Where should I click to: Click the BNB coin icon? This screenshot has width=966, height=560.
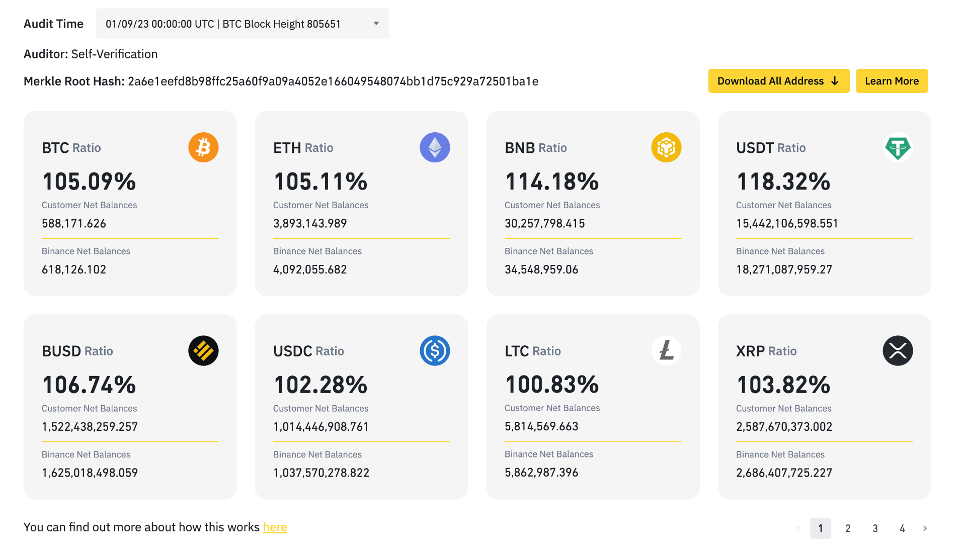click(666, 147)
